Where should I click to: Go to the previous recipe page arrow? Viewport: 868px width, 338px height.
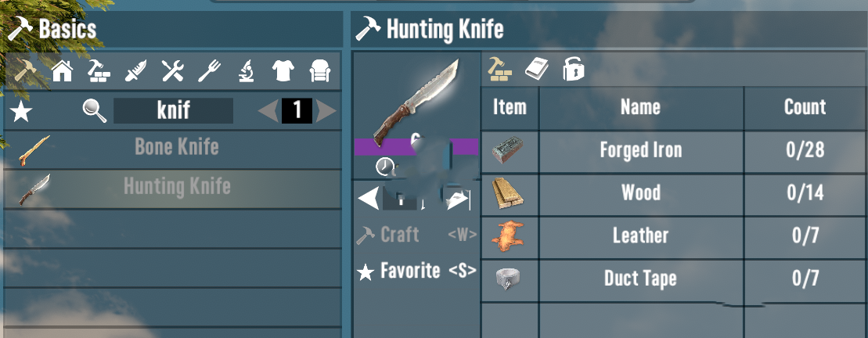click(x=269, y=111)
